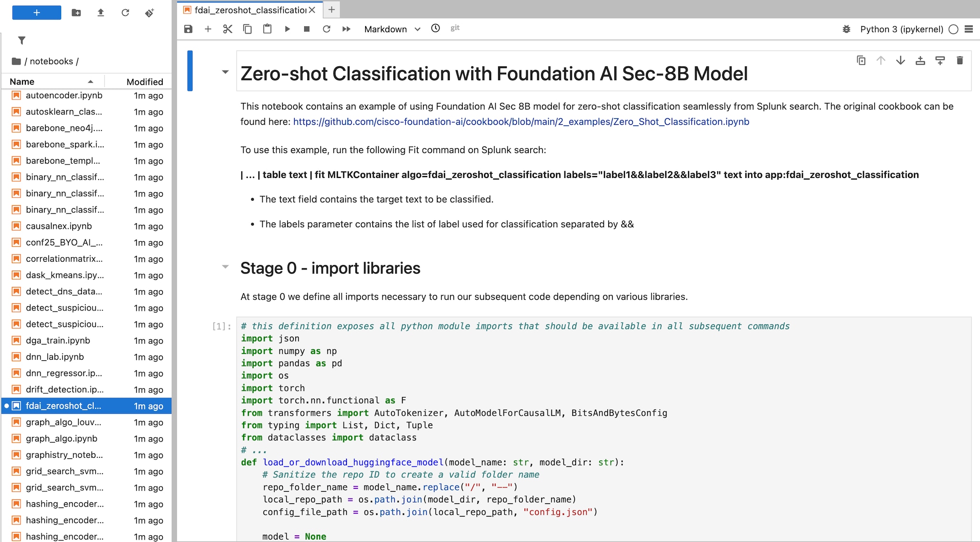The width and height of the screenshot is (980, 542).
Task: Cut the selected cell with the scissors icon
Action: click(x=227, y=29)
